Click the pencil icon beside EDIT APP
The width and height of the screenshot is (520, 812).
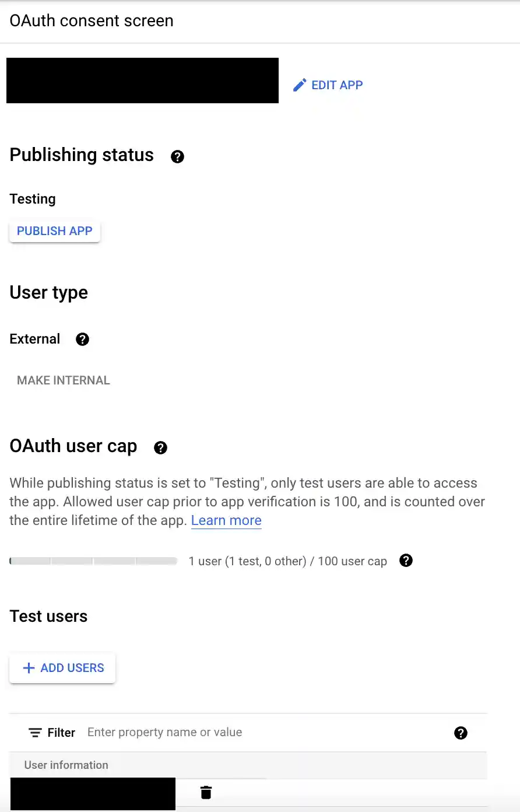click(300, 85)
